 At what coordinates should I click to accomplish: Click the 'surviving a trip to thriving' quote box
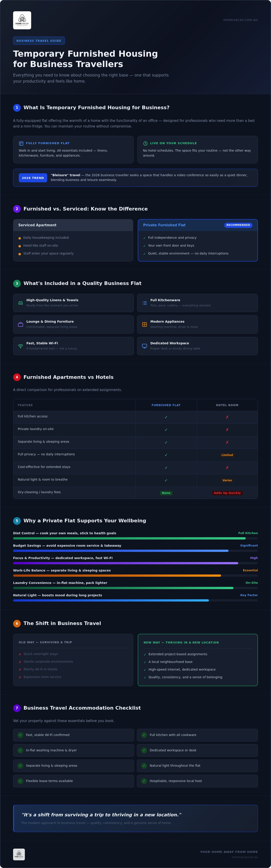(x=135, y=818)
